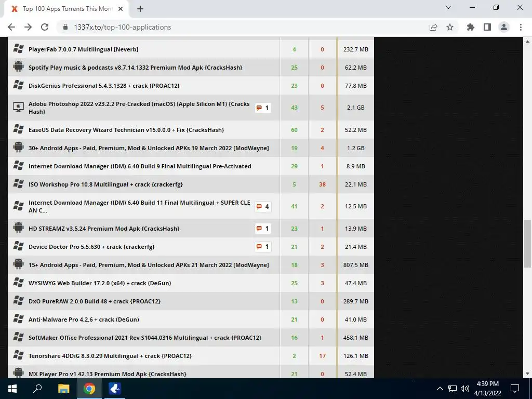Image resolution: width=532 pixels, height=399 pixels.
Task: Close the Top 100 Apps Torrents tab
Action: click(121, 9)
